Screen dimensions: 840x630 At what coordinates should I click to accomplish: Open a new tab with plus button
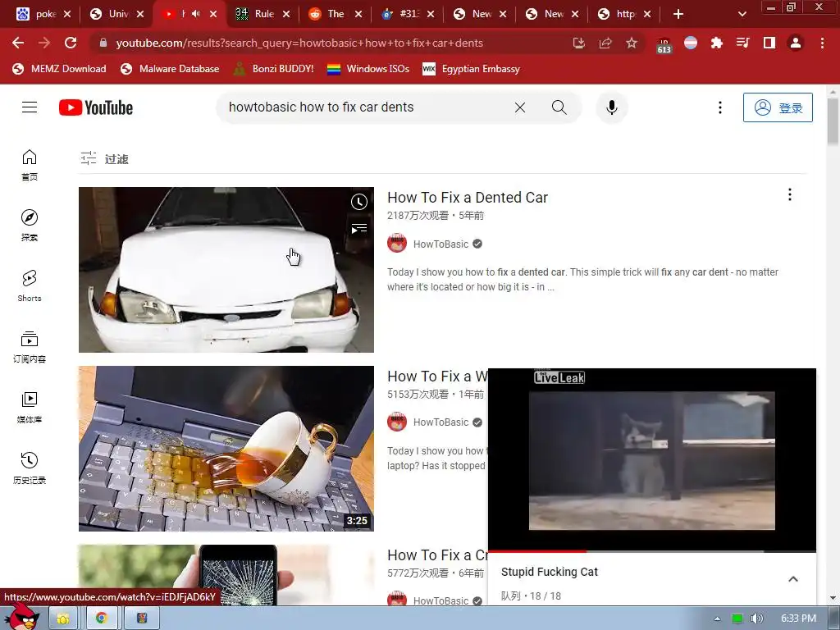678,14
